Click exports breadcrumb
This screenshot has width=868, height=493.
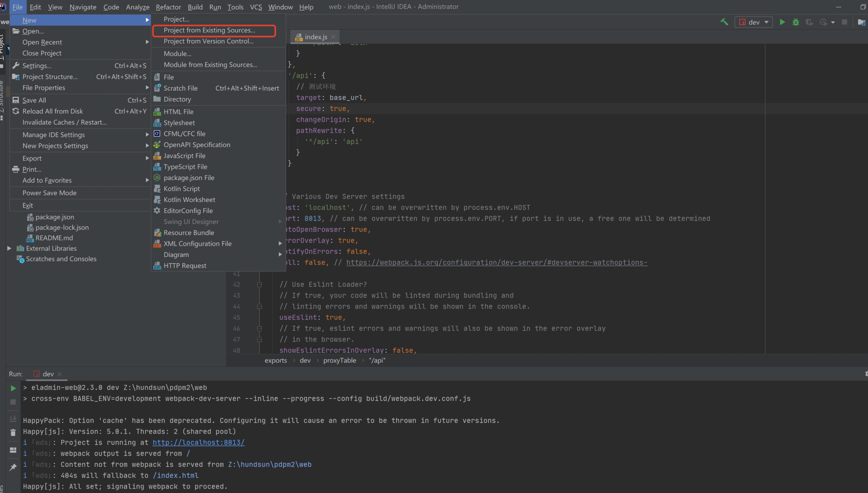276,360
